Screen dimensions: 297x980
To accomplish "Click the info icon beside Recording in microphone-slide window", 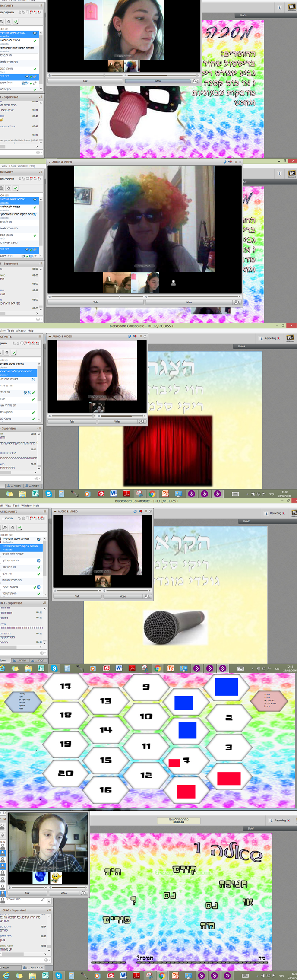I will pyautogui.click(x=267, y=513).
